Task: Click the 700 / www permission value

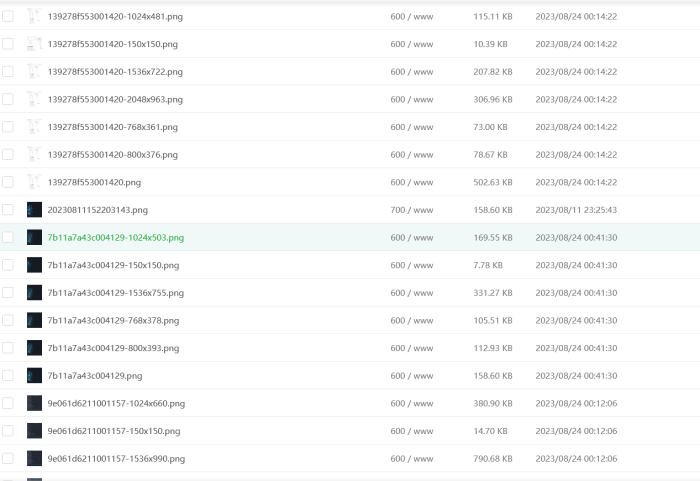Action: 411,210
